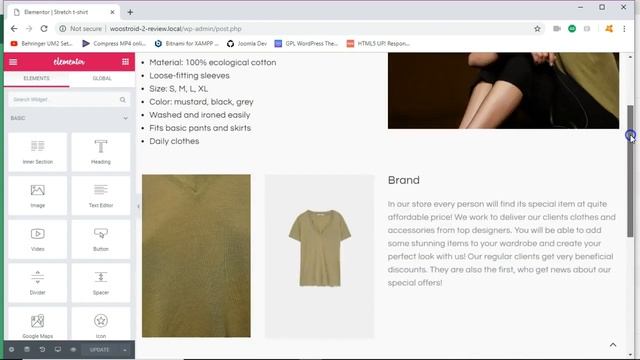The width and height of the screenshot is (640, 360).
Task: Select the Image widget
Action: point(38,196)
